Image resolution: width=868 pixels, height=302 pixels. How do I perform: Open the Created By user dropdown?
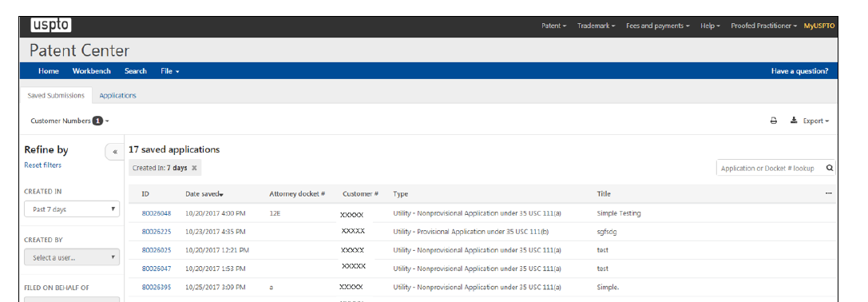click(x=72, y=258)
